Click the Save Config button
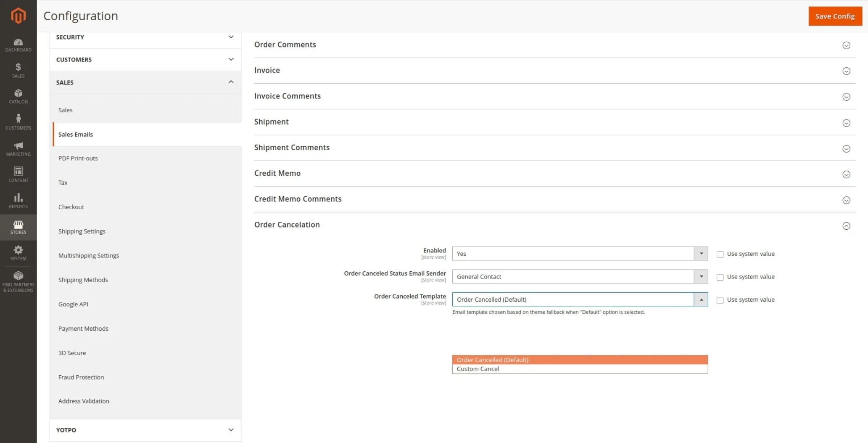 click(834, 16)
